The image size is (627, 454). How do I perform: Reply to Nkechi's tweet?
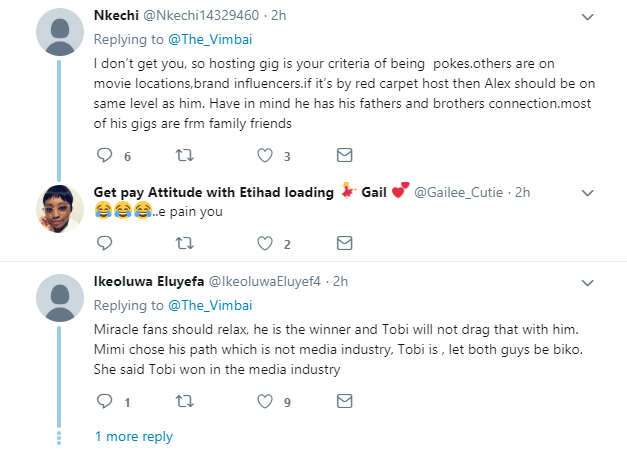pyautogui.click(x=105, y=155)
